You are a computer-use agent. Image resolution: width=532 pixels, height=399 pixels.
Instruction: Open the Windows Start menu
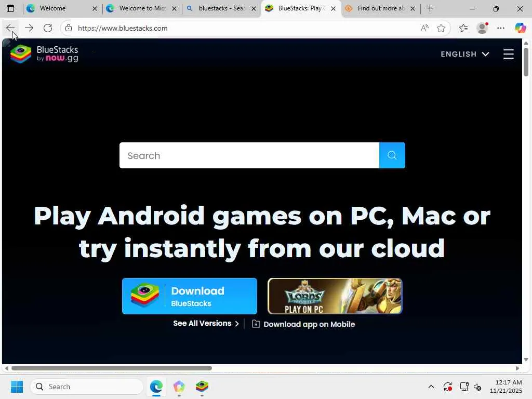(17, 387)
